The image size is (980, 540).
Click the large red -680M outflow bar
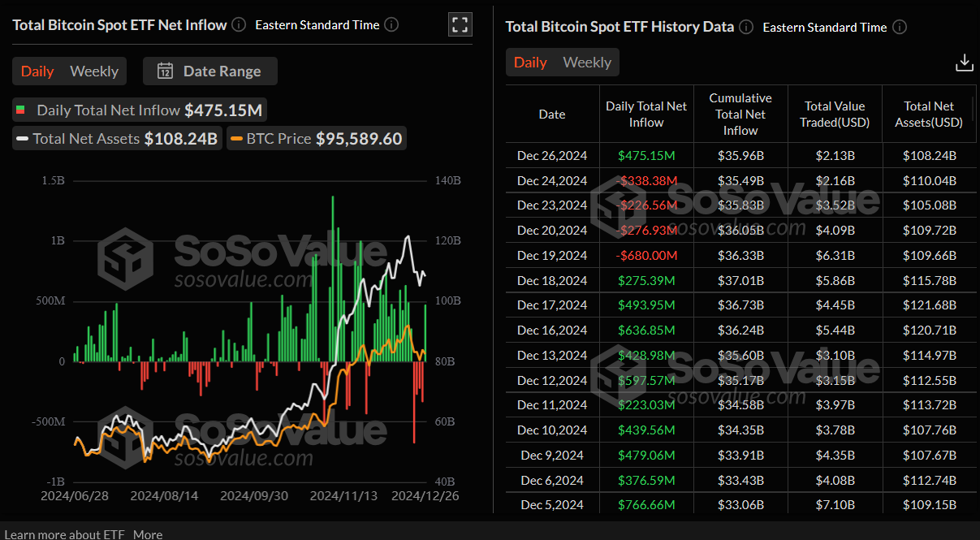[414, 402]
